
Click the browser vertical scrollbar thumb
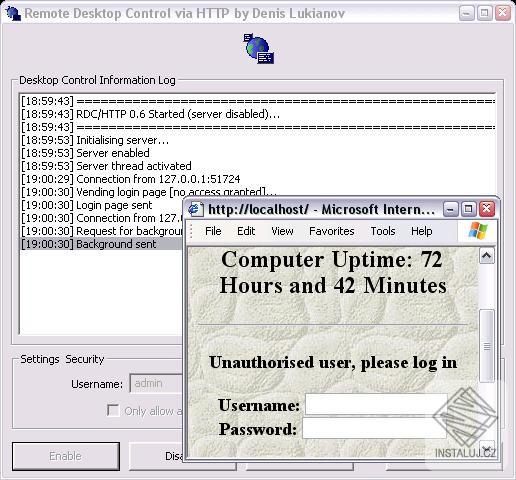[x=487, y=346]
